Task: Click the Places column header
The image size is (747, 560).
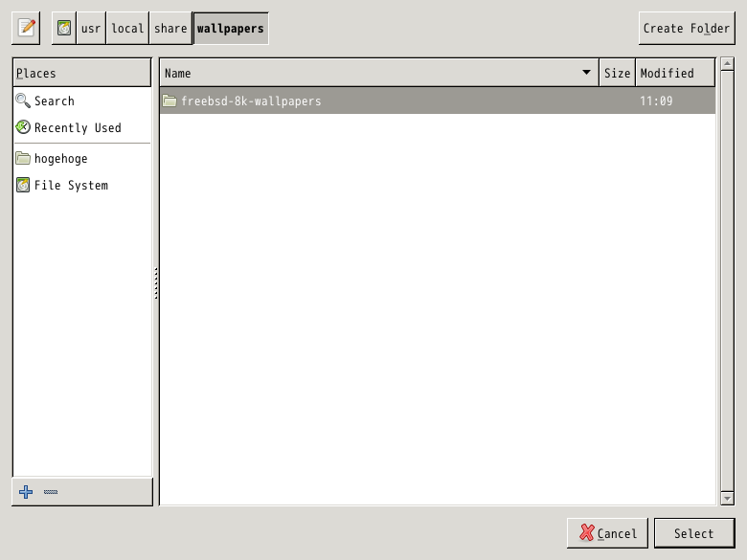Action: point(82,73)
